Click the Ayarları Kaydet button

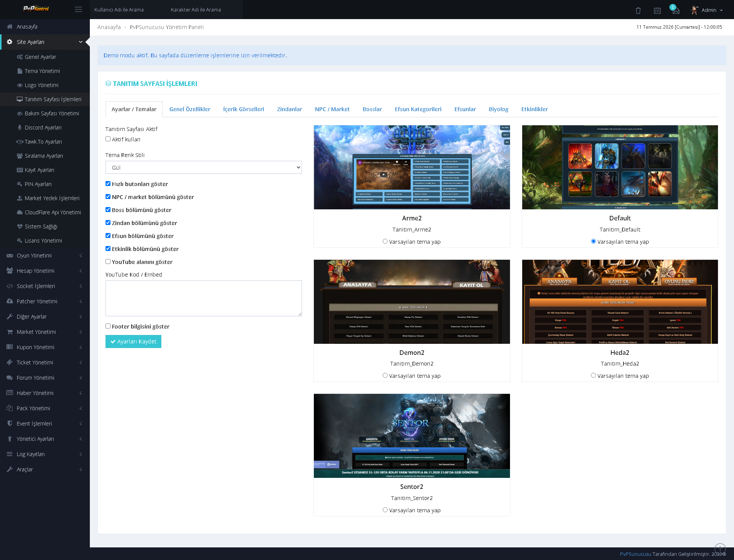[x=133, y=342]
